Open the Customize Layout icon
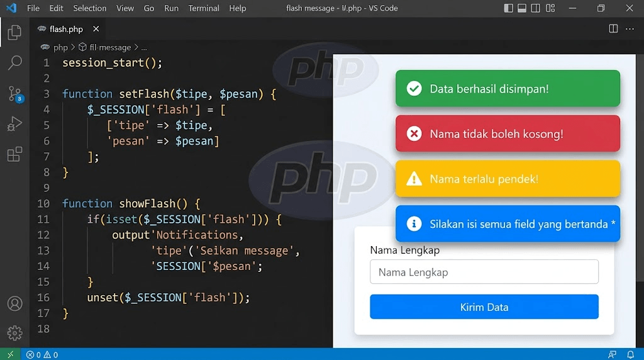 [x=550, y=8]
